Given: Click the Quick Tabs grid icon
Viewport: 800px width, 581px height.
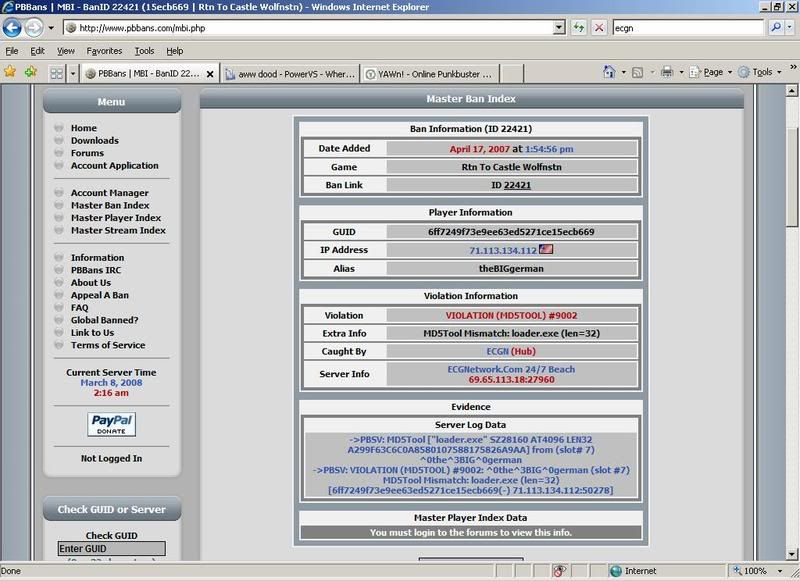Looking at the screenshot, I should [57, 73].
